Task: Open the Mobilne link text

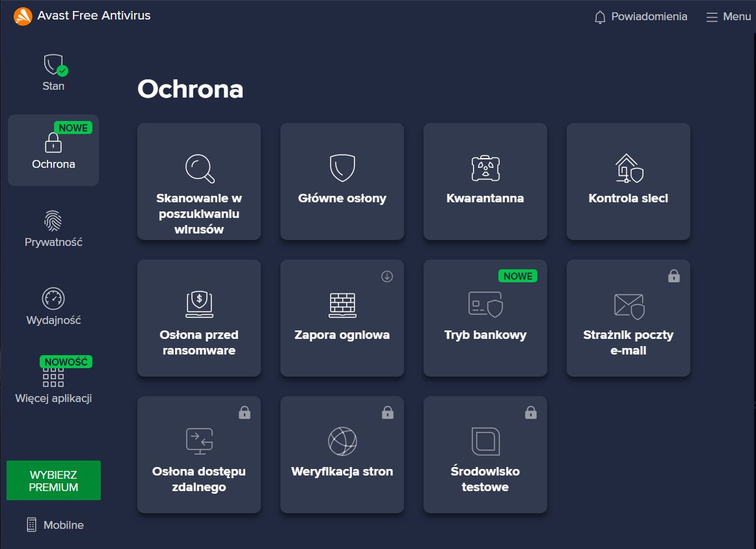Action: [64, 525]
